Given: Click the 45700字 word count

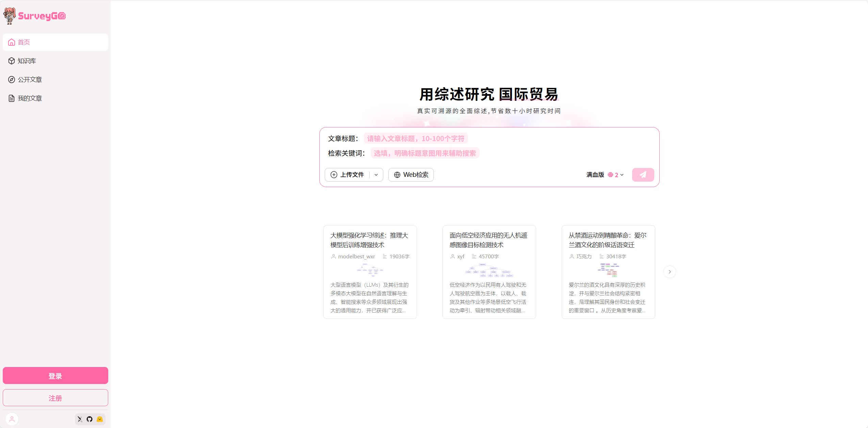Looking at the screenshot, I should point(488,256).
